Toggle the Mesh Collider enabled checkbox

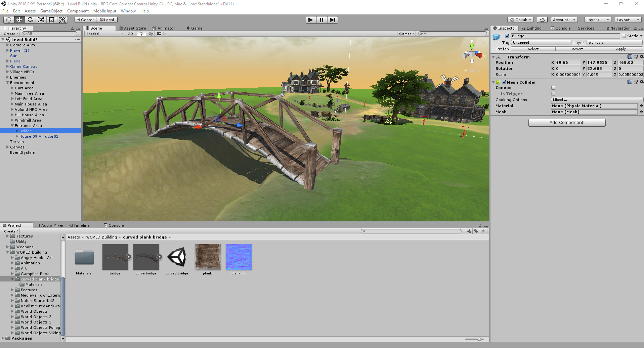(504, 82)
